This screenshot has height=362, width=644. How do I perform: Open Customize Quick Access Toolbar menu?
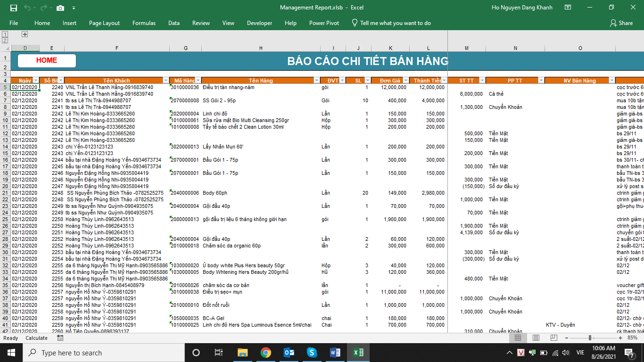[74, 8]
